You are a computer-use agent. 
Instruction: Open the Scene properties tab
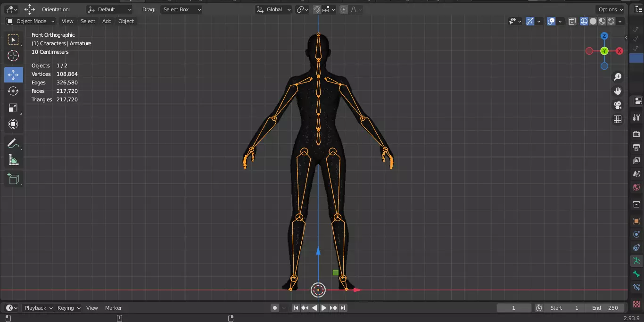[636, 174]
